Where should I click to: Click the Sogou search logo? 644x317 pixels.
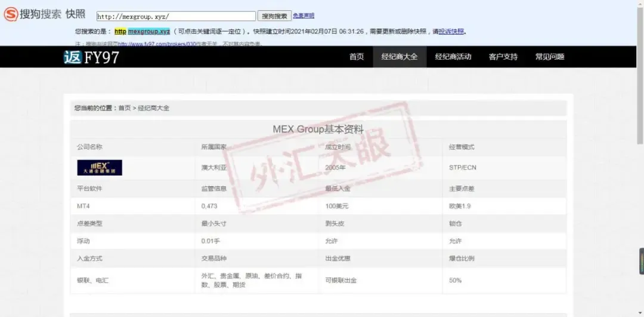(32, 14)
